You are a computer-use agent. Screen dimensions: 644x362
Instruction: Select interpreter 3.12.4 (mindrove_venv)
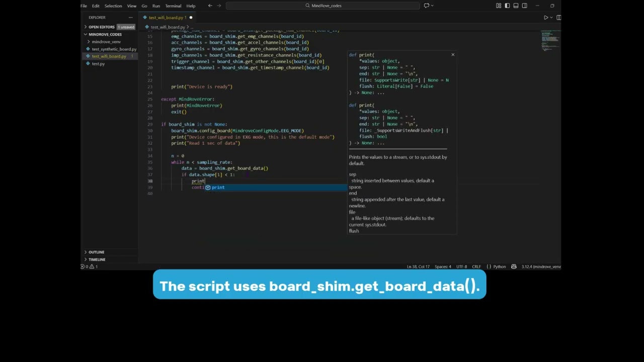tap(541, 266)
